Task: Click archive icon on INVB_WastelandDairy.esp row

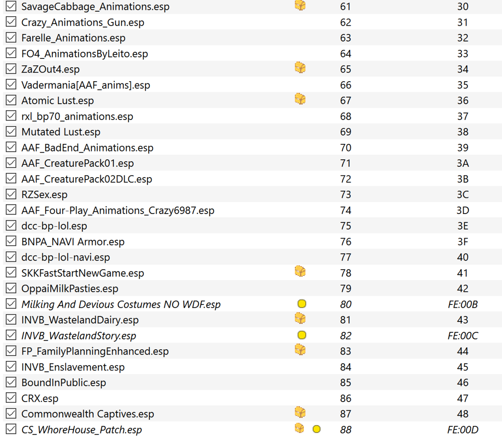Action: (x=300, y=319)
